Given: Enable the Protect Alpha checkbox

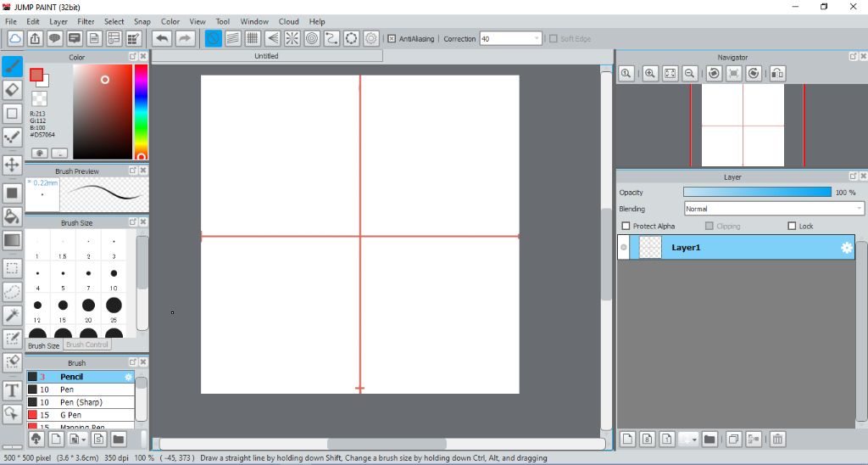Looking at the screenshot, I should [x=626, y=226].
